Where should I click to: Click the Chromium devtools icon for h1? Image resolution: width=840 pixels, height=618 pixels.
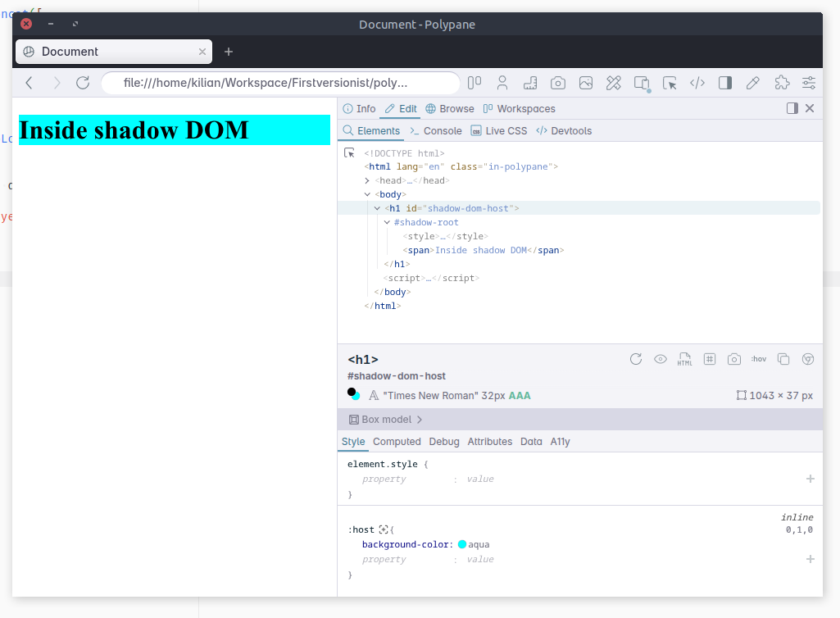click(808, 359)
